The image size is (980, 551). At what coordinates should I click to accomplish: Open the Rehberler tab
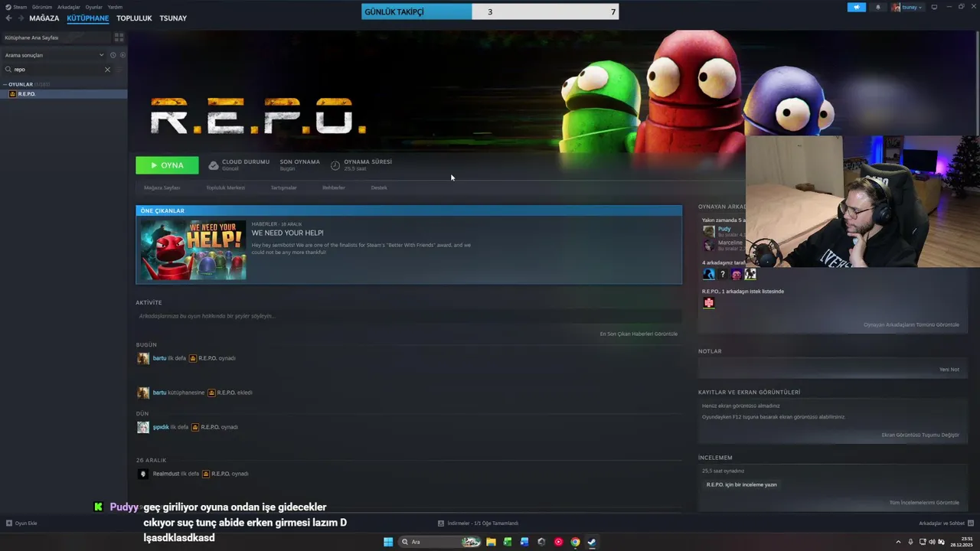pos(334,187)
